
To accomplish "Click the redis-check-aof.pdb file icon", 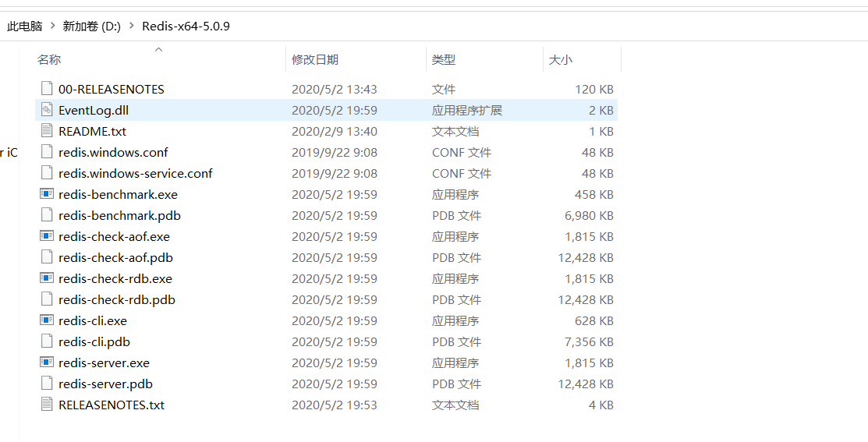I will point(47,256).
